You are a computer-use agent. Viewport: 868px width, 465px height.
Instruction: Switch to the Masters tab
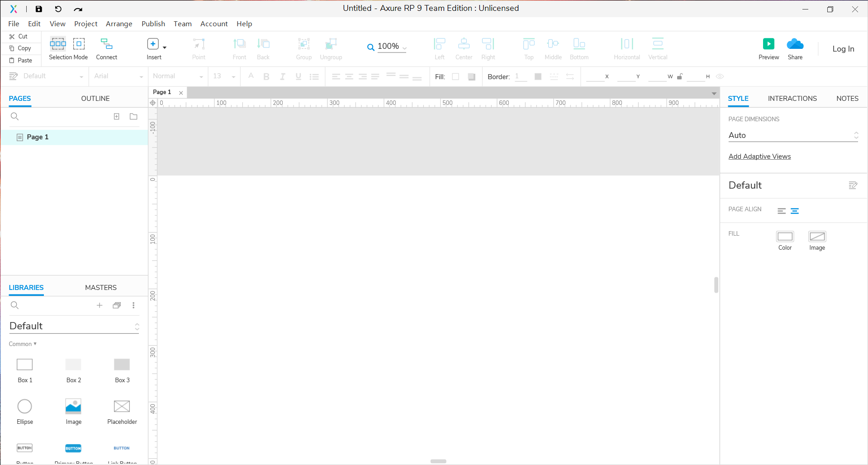click(101, 287)
